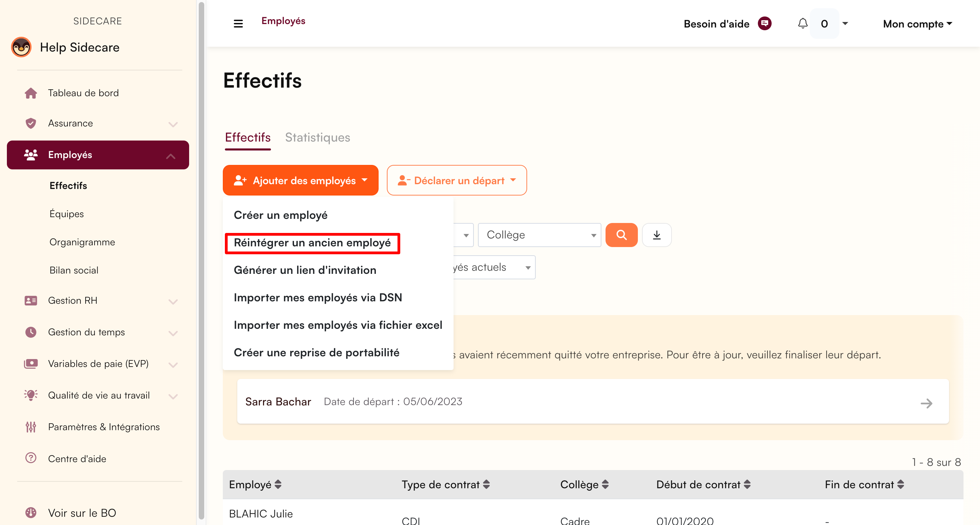The image size is (980, 525).
Task: Sort by Collège column arrows
Action: pyautogui.click(x=605, y=484)
